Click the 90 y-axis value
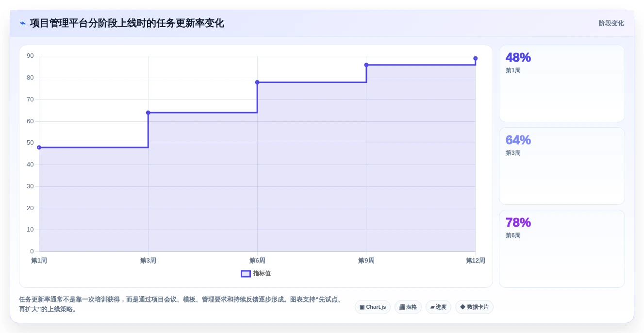Image resolution: width=644 pixels, height=333 pixels. (30, 56)
